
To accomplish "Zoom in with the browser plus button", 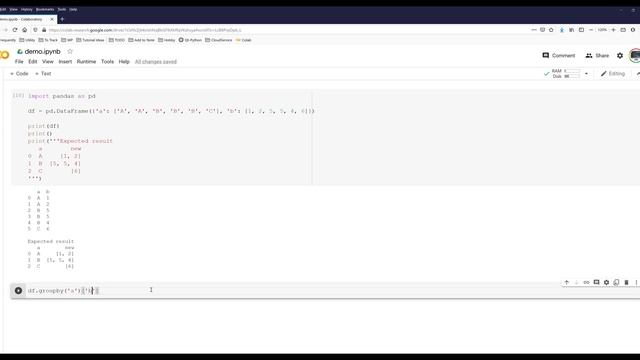I will coord(613,30).
